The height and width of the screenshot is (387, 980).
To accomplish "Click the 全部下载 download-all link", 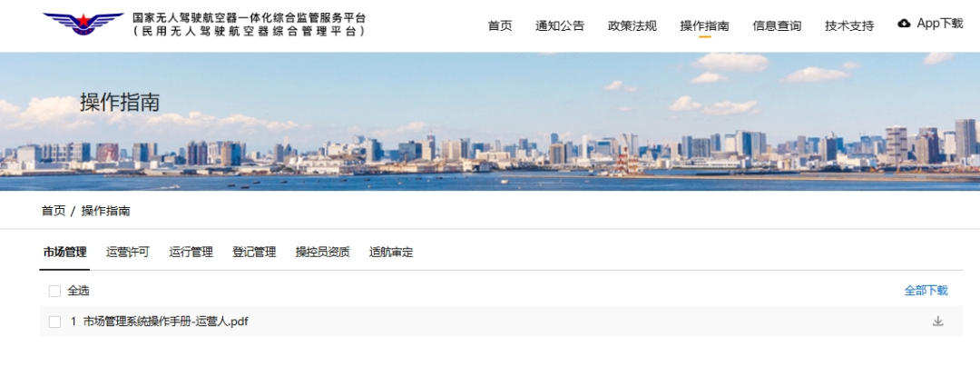I will coord(926,291).
